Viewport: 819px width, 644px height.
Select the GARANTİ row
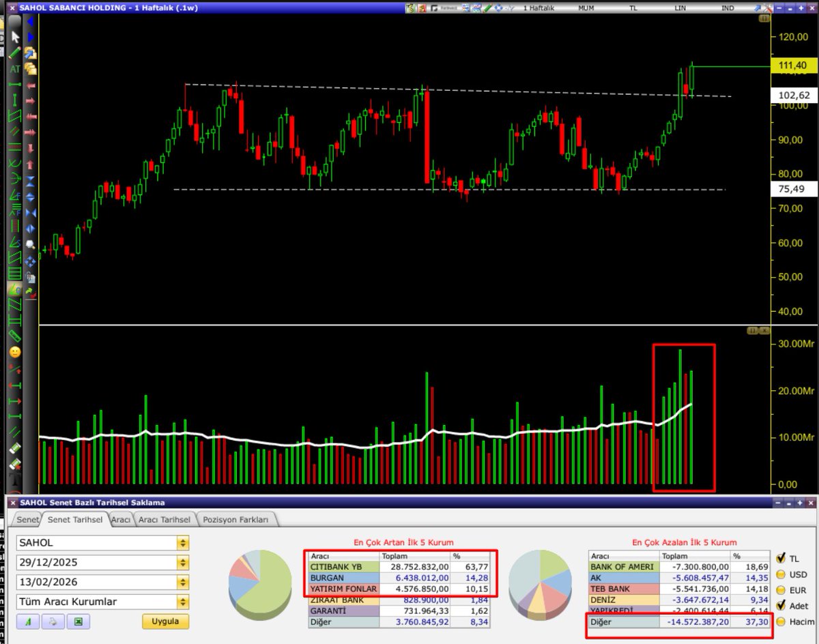(x=401, y=611)
